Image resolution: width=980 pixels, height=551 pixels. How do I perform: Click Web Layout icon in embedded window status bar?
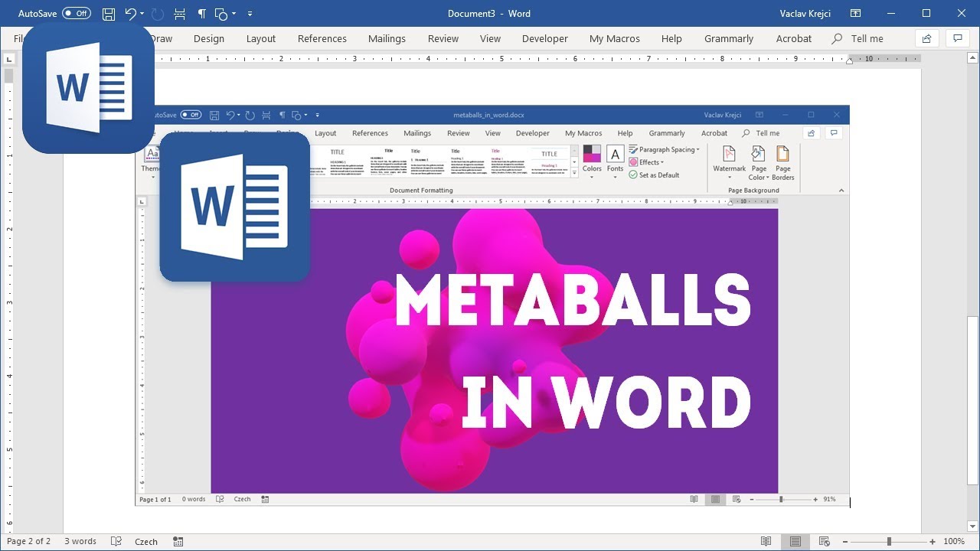pos(737,499)
